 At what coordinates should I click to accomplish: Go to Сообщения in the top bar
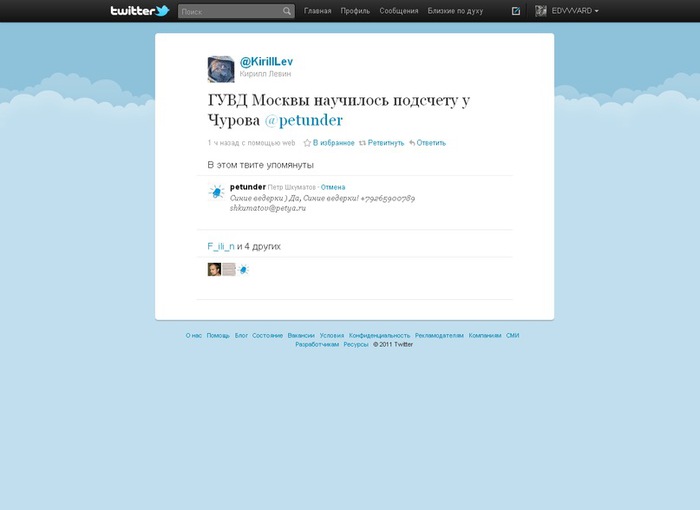point(399,11)
